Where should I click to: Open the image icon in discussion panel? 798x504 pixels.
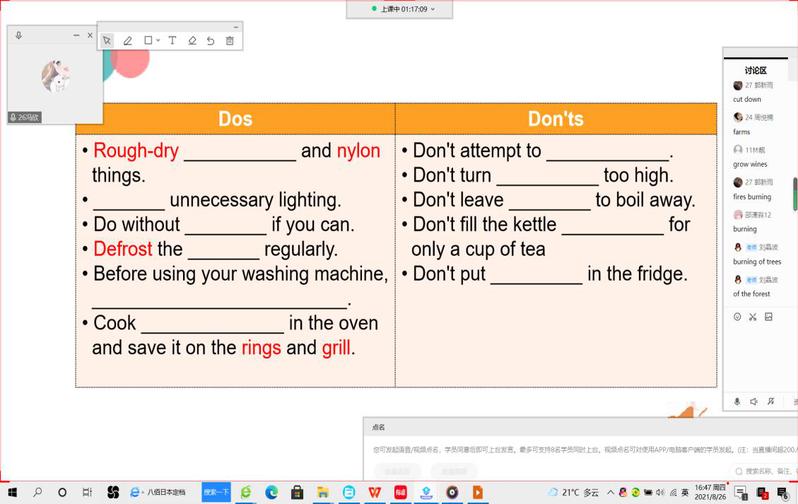768,317
